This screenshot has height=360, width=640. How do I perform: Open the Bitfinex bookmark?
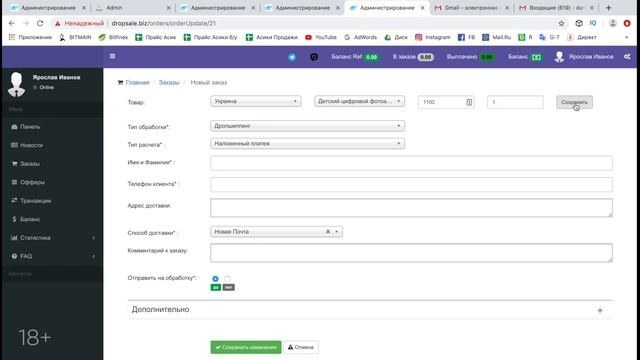(113, 37)
